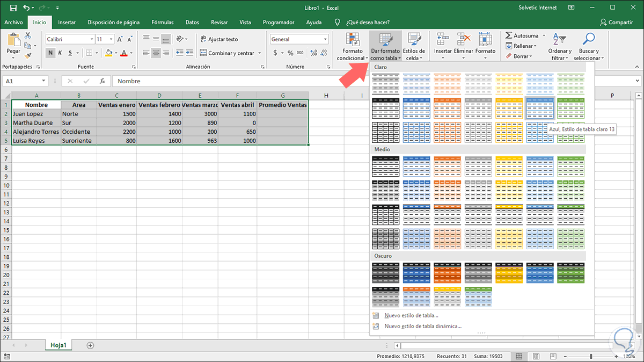Viewport: 644px width, 362px height.
Task: Click the Hoja1 sheet tab
Action: point(58,345)
